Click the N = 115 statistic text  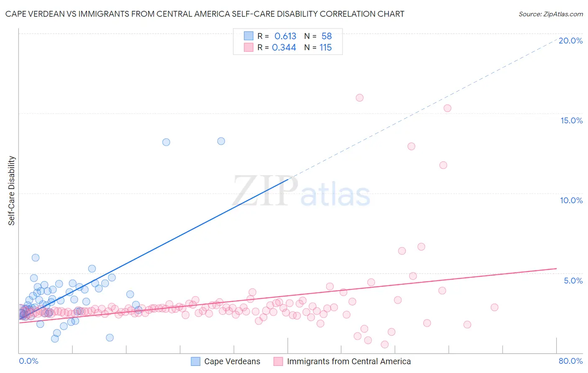(x=318, y=47)
